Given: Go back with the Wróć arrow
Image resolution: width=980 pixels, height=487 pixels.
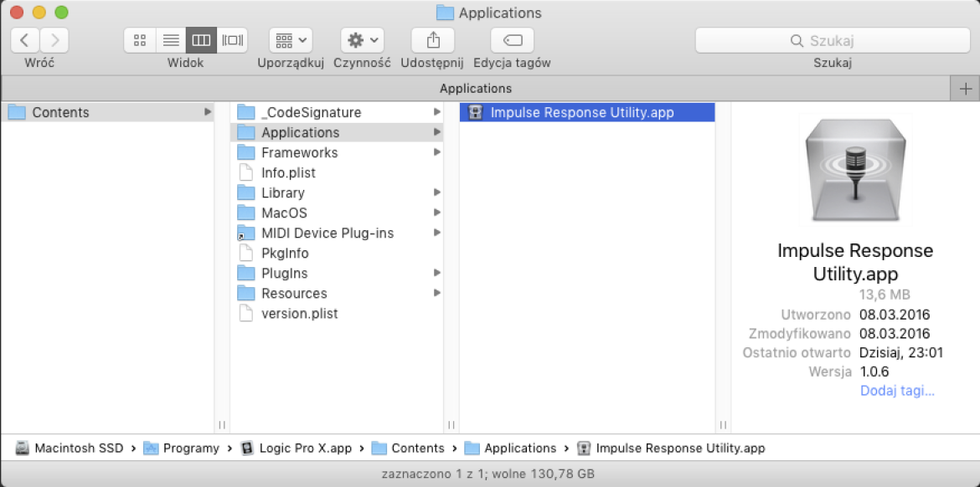Looking at the screenshot, I should pos(25,40).
